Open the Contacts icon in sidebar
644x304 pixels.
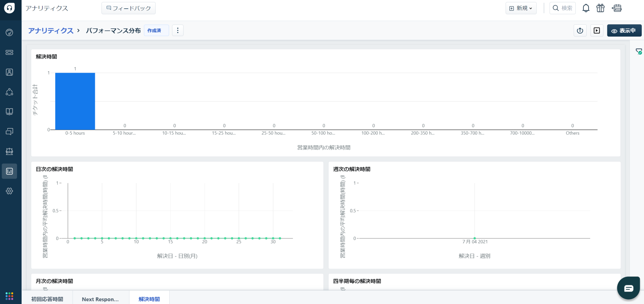click(x=9, y=72)
